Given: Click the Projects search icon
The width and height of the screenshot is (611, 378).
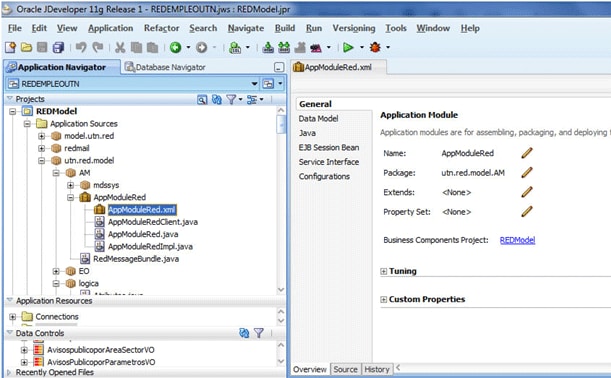Looking at the screenshot, I should click(x=202, y=100).
